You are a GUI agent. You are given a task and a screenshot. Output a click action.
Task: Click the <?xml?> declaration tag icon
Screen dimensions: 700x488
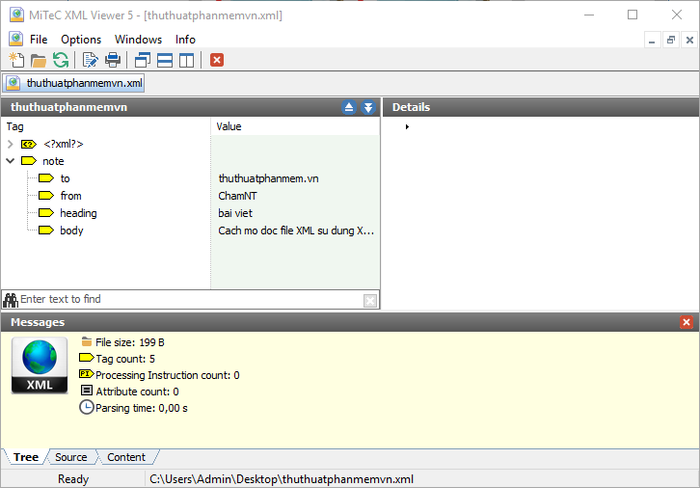29,144
